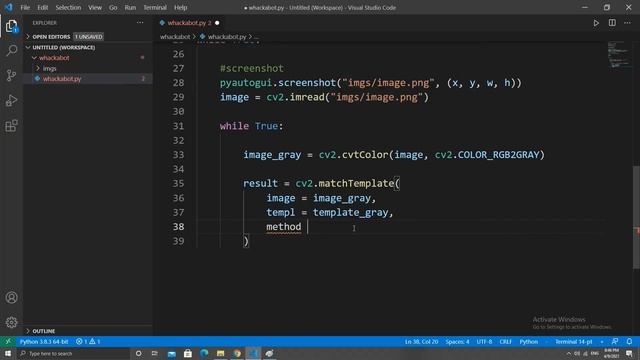Click ENG language indicator in tray
Screen dimensions: 640x360
point(595,353)
